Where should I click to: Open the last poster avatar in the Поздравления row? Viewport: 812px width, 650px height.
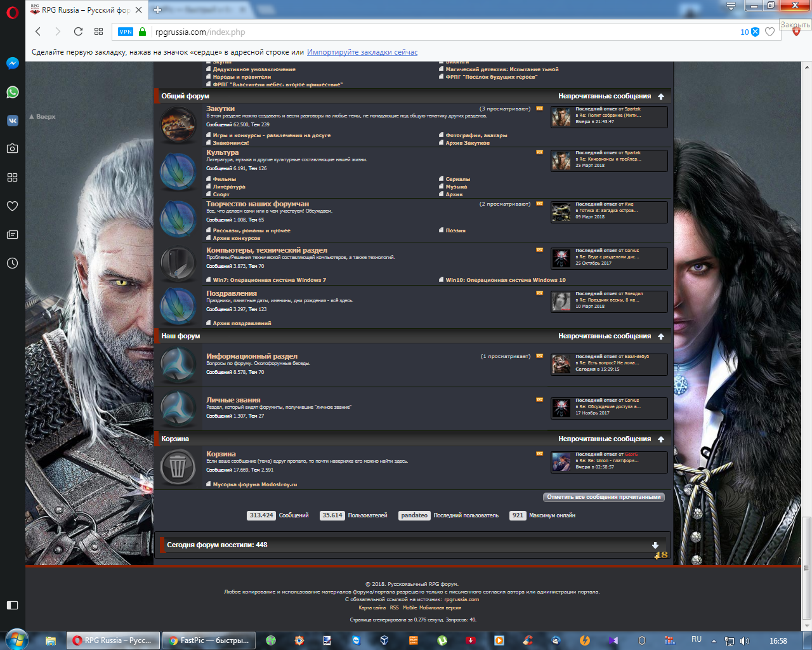pos(561,302)
